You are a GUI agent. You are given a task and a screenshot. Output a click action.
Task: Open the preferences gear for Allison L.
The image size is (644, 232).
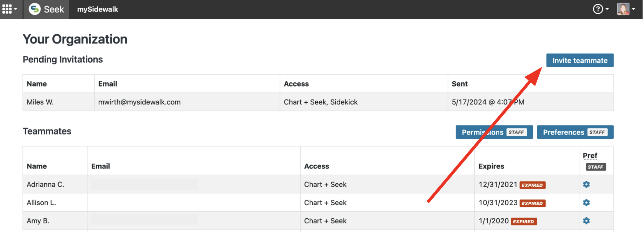pyautogui.click(x=586, y=203)
